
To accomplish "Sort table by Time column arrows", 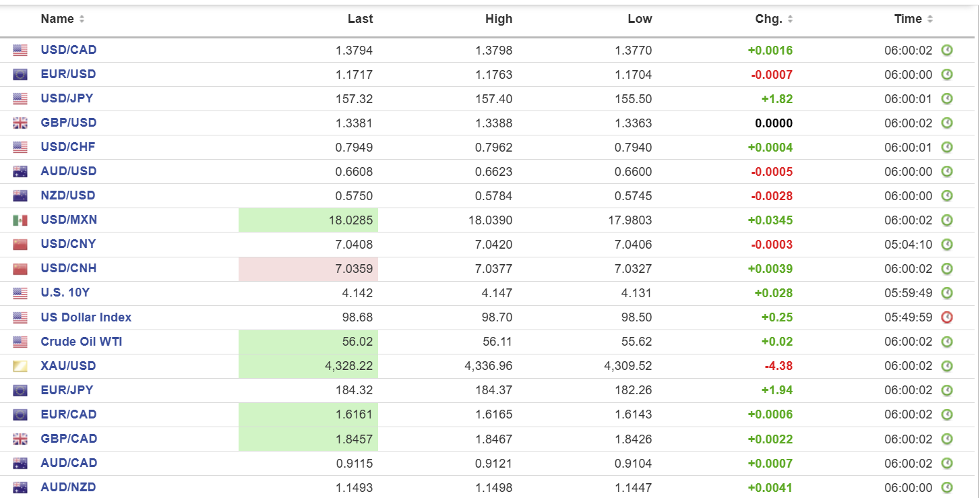I will click(930, 20).
